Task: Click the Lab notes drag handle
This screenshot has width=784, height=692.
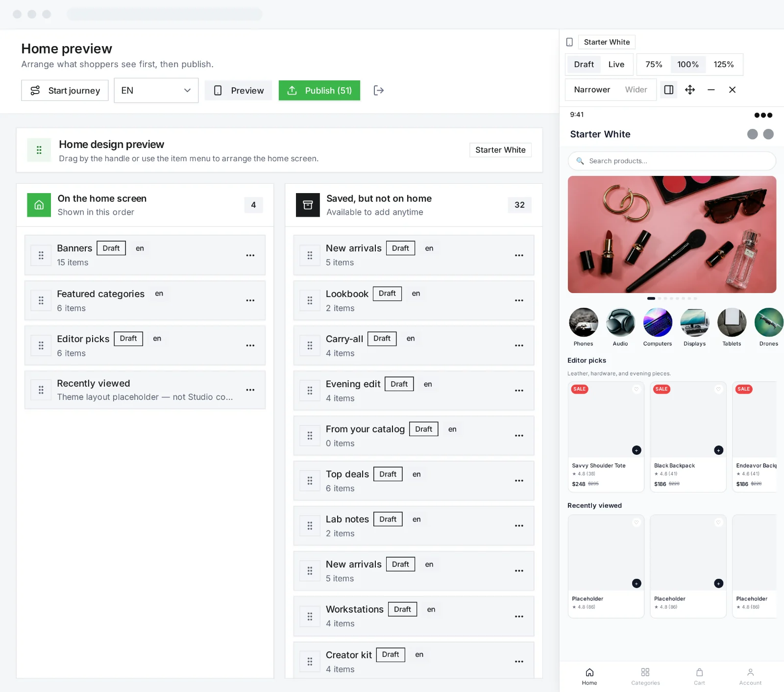Action: (310, 526)
